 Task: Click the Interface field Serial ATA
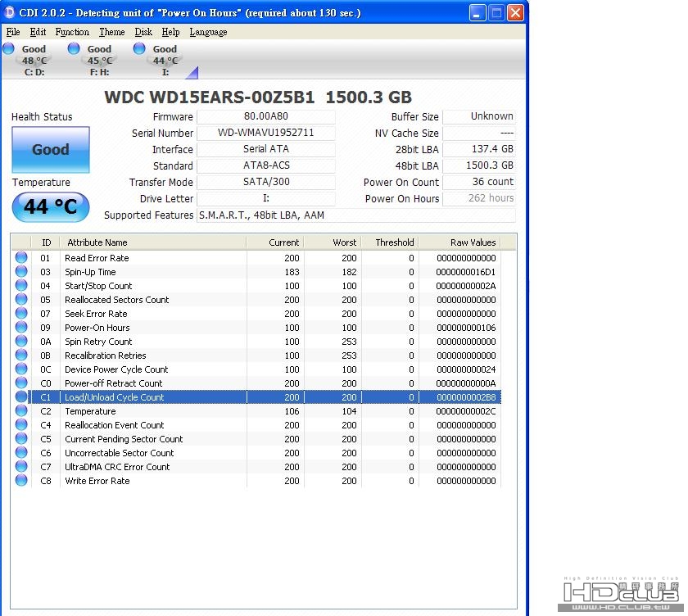point(266,149)
